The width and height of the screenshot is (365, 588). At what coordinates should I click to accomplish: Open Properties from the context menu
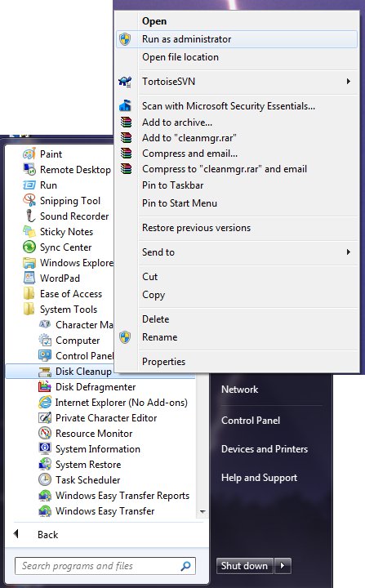click(x=236, y=362)
